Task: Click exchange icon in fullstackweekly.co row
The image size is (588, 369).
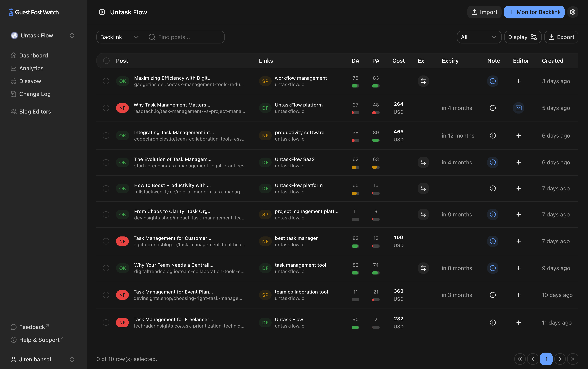Action: tap(423, 188)
